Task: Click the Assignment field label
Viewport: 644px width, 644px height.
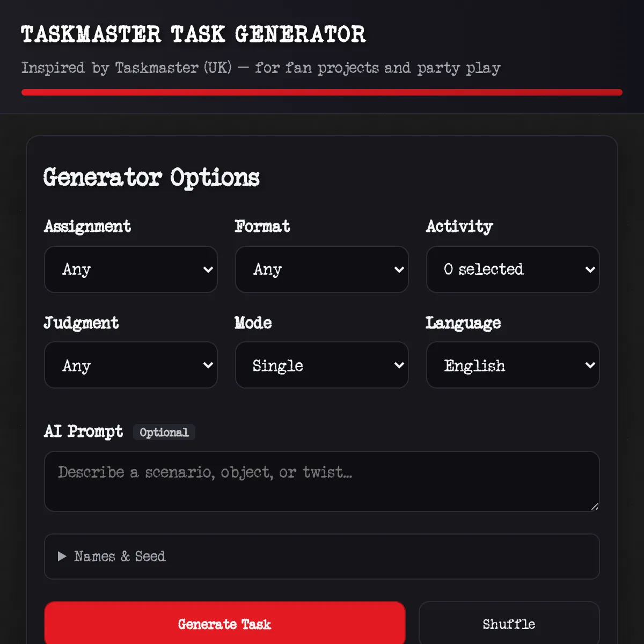Action: (x=87, y=226)
